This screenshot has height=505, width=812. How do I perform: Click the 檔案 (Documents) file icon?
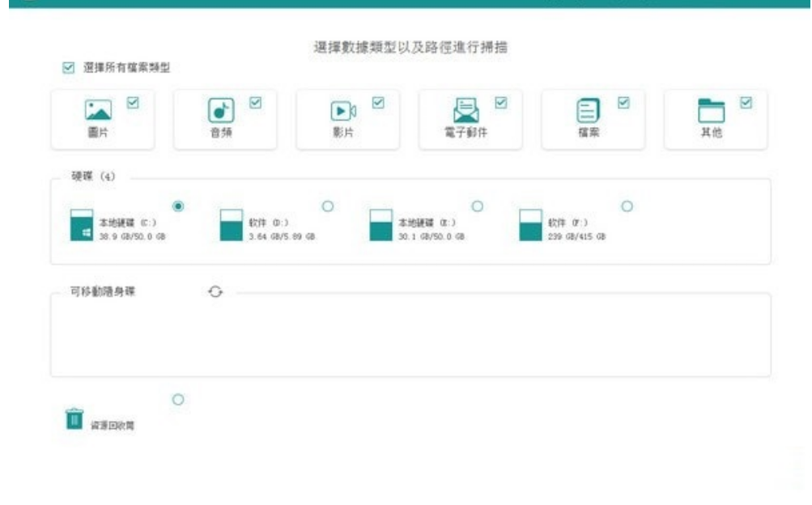tap(588, 110)
